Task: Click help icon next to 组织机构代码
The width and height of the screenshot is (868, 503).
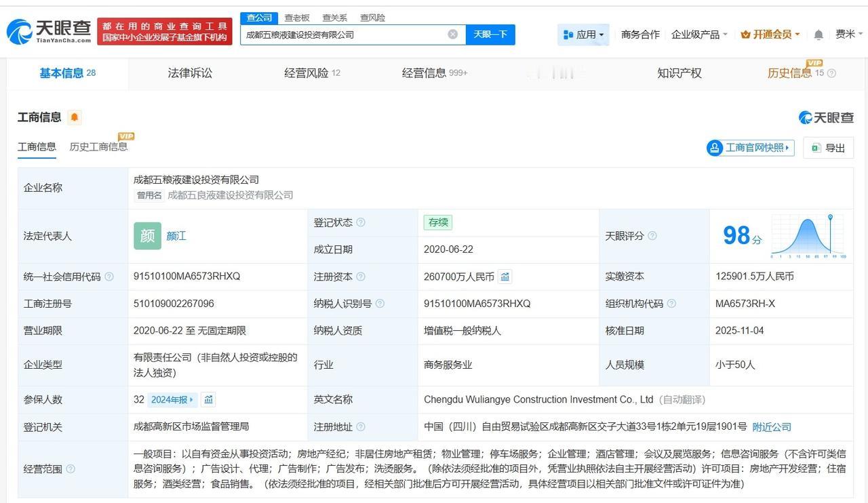Action: pos(671,304)
